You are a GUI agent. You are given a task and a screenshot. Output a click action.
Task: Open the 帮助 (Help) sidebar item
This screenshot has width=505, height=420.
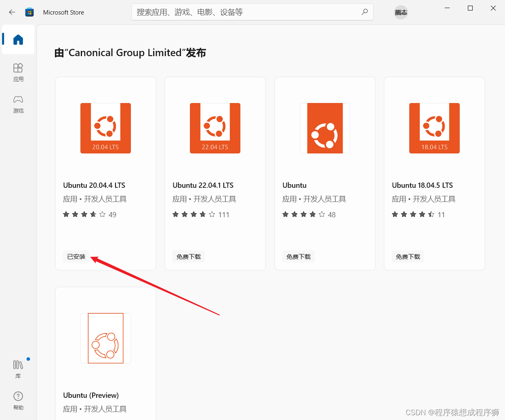coord(18,401)
